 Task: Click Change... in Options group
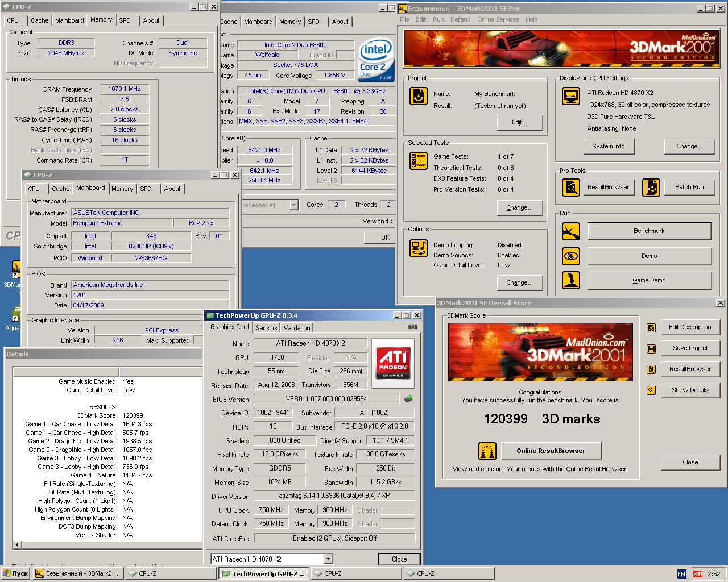coord(519,283)
